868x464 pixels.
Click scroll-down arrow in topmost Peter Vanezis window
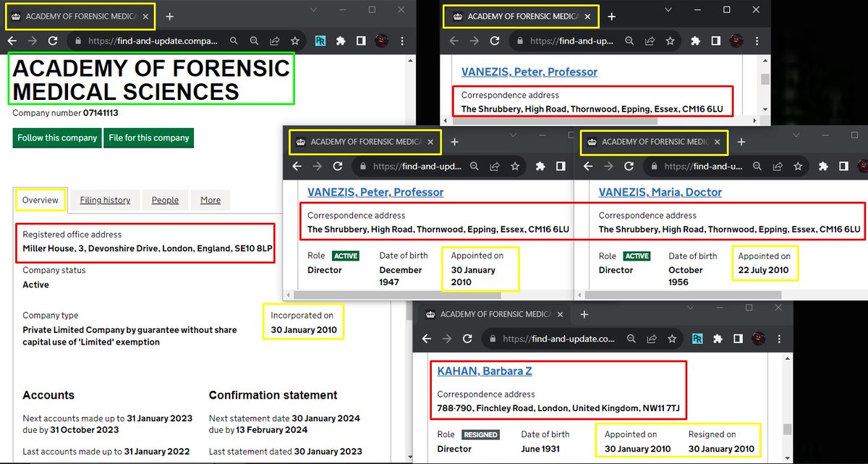(765, 109)
